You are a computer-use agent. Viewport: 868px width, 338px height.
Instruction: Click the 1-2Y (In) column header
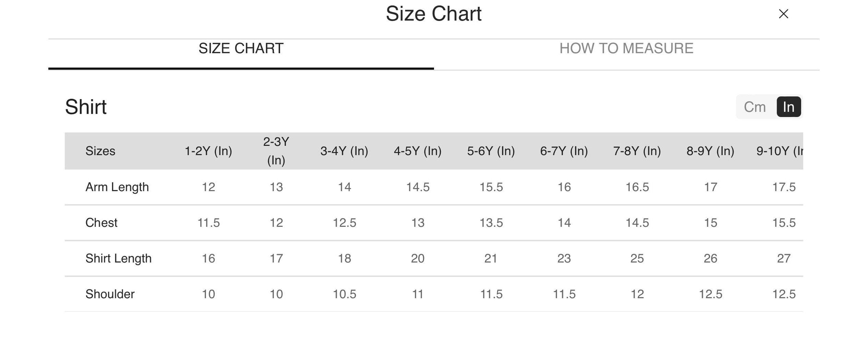coord(208,151)
